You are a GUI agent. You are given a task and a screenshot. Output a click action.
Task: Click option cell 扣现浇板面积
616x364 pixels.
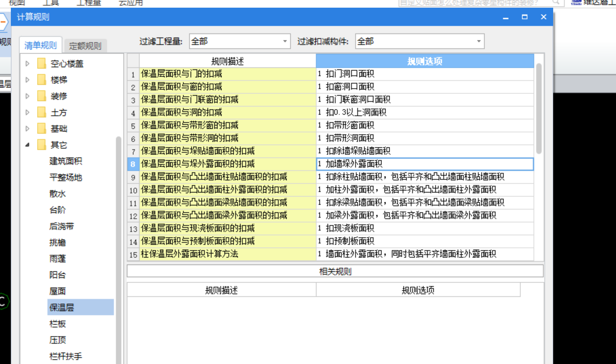[x=425, y=229]
